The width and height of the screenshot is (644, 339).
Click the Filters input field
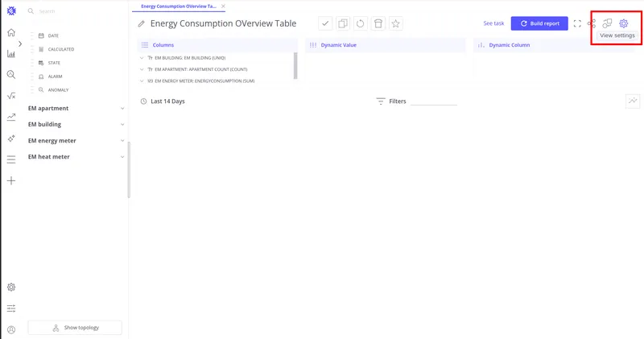(x=434, y=101)
